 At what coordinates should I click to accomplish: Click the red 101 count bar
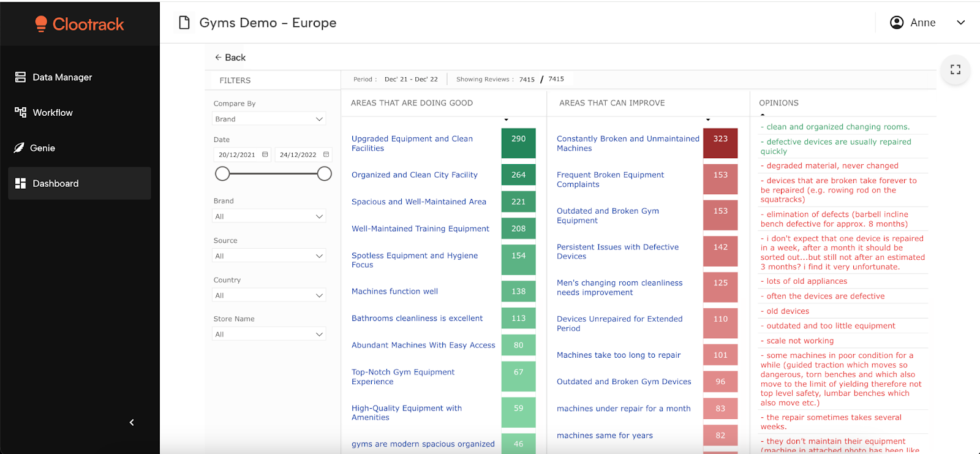[720, 355]
